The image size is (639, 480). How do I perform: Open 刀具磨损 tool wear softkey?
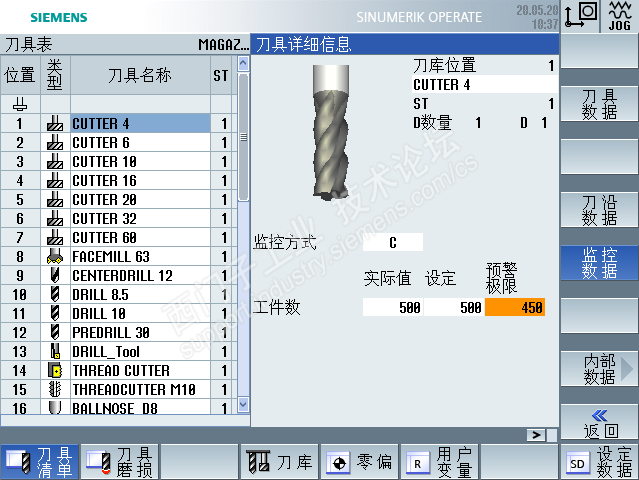[x=119, y=462]
